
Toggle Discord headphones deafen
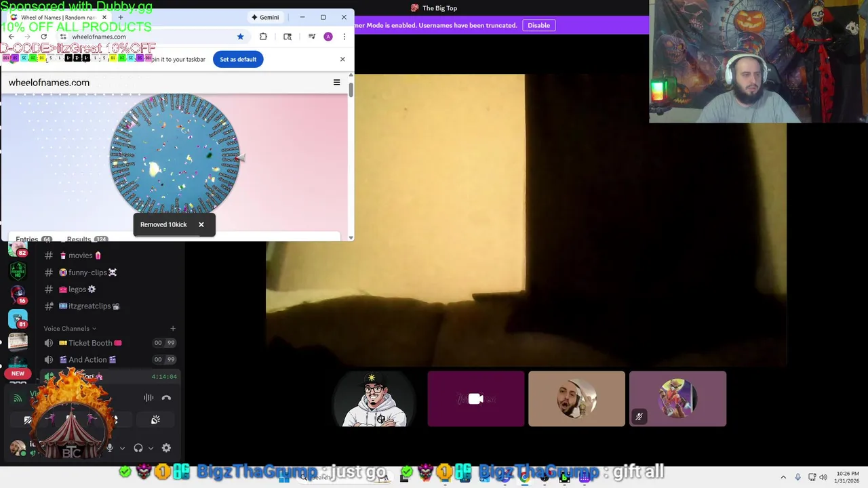pyautogui.click(x=138, y=448)
